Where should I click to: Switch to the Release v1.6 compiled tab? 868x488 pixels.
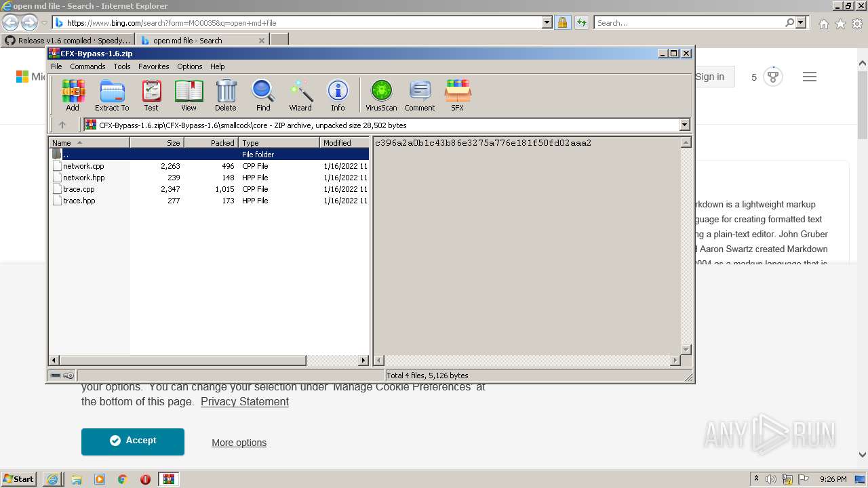(68, 40)
